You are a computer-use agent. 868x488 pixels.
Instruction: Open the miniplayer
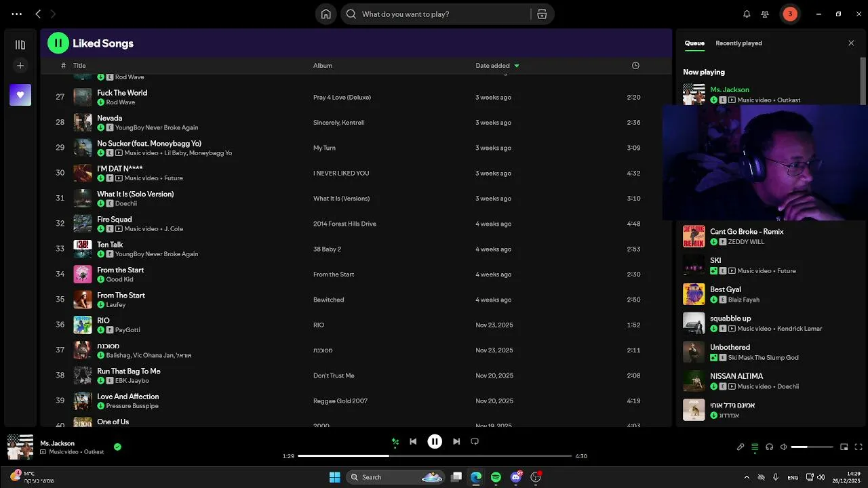pyautogui.click(x=844, y=447)
